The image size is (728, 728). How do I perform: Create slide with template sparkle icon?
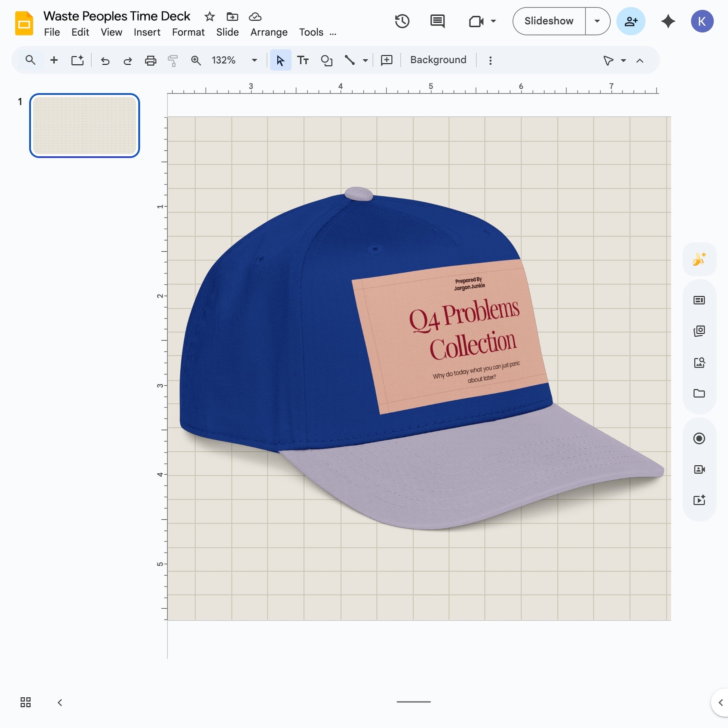(x=77, y=60)
